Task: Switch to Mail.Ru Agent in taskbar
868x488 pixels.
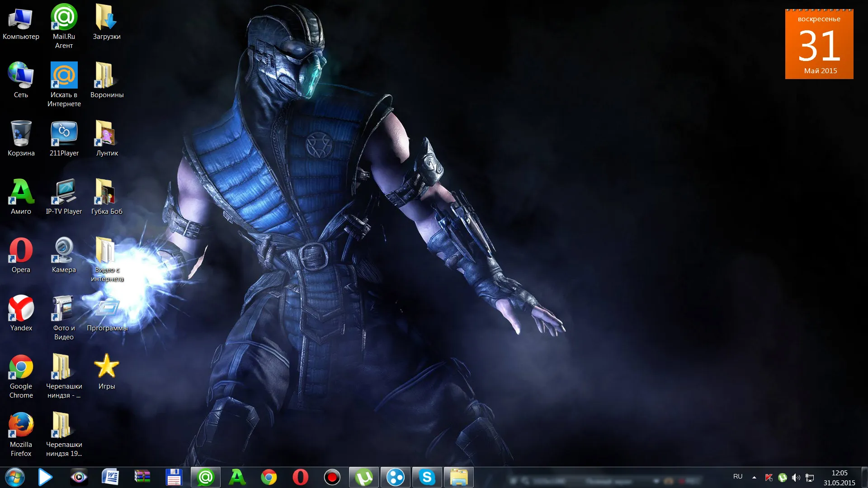Action: click(x=206, y=477)
